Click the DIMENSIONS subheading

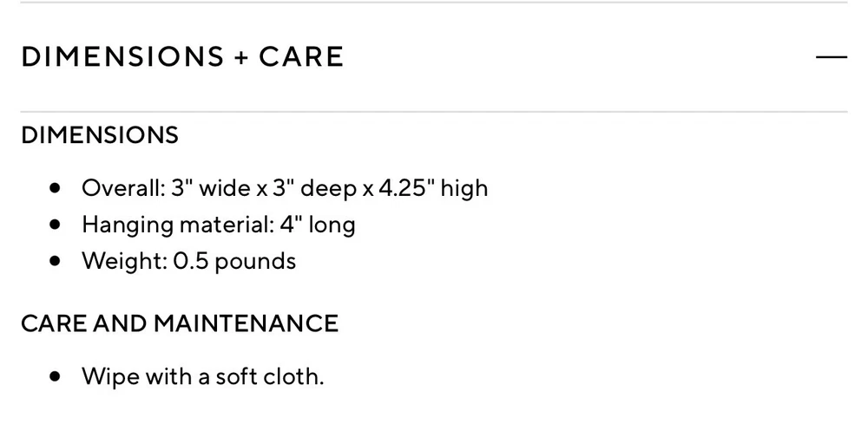(99, 135)
